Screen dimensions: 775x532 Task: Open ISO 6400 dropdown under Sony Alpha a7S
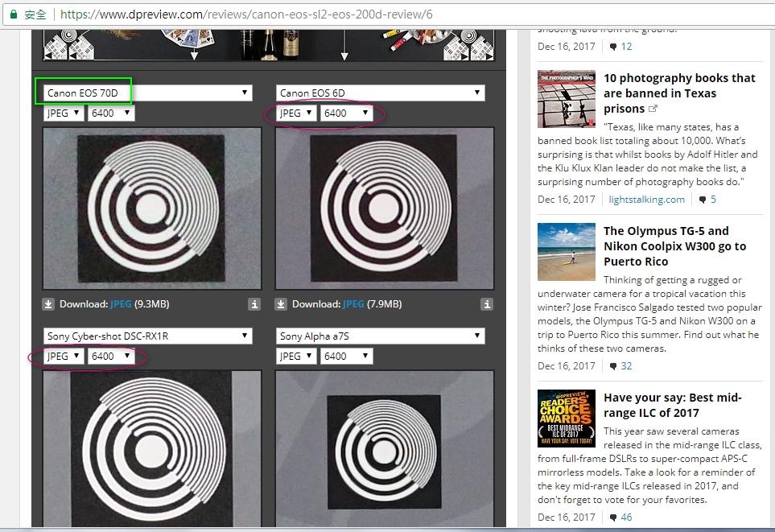347,357
